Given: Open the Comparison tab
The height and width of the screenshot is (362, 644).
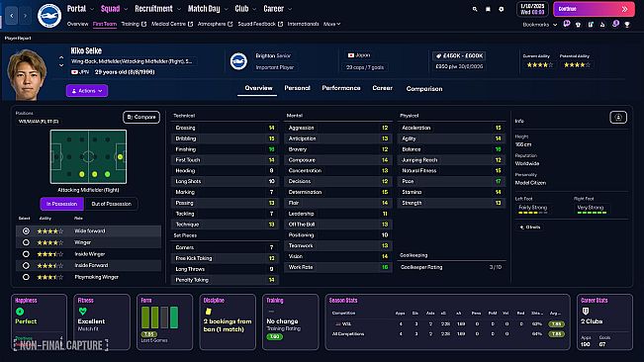Looking at the screenshot, I should 424,89.
